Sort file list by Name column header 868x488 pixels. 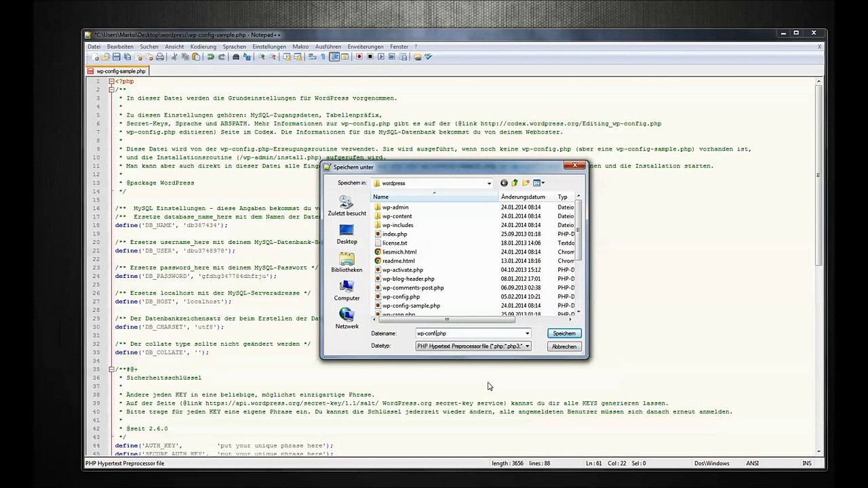click(x=434, y=197)
